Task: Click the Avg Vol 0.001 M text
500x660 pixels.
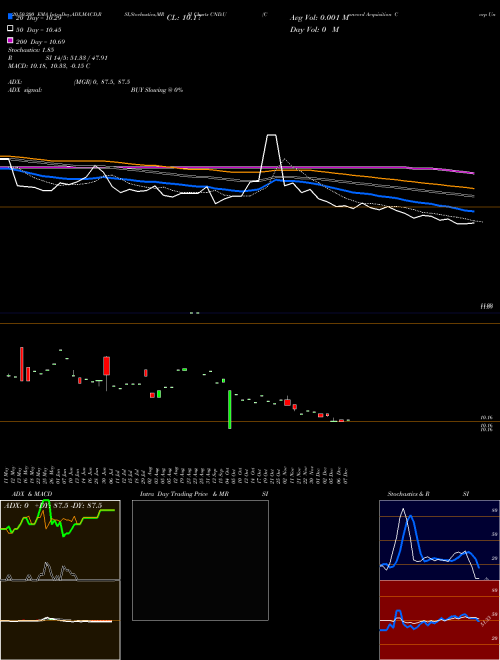Action: [320, 18]
